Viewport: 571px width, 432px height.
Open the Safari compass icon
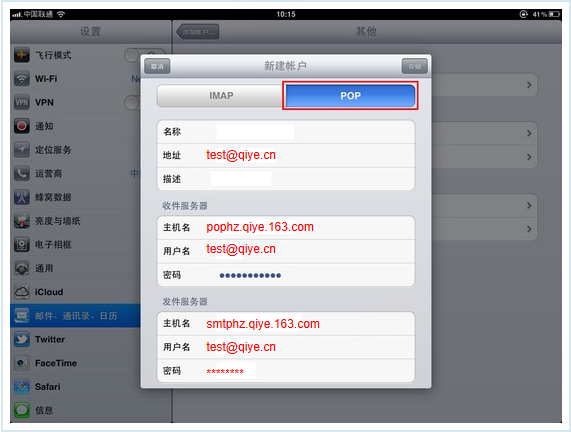[x=22, y=386]
